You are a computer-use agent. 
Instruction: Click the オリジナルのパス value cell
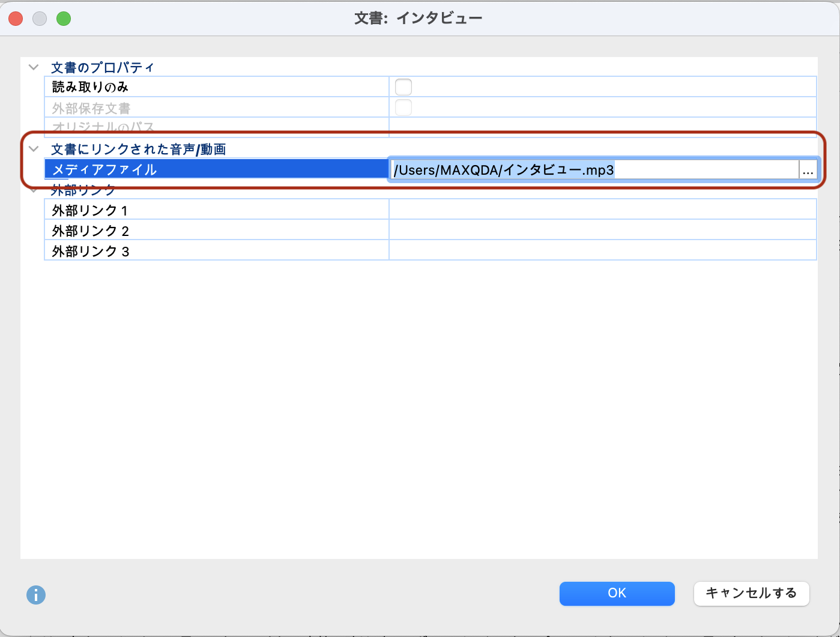point(602,127)
